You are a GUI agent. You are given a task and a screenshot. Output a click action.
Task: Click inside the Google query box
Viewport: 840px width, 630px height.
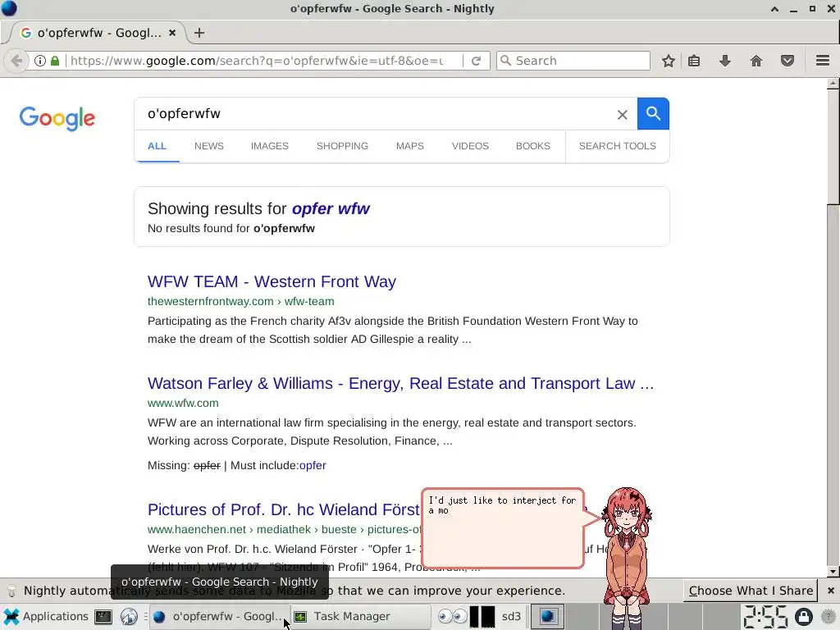click(375, 113)
